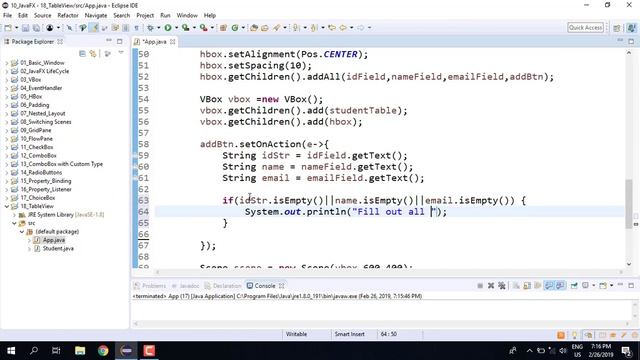Toggle Console Scroll Lock
Screen dimensions: 640x360
pyautogui.click(x=527, y=286)
